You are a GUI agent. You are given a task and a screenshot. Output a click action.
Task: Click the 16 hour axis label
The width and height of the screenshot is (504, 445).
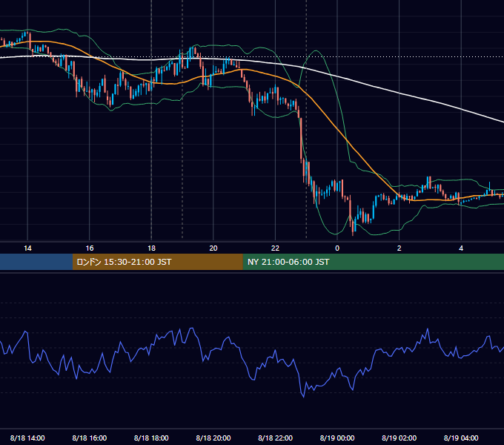(x=90, y=248)
